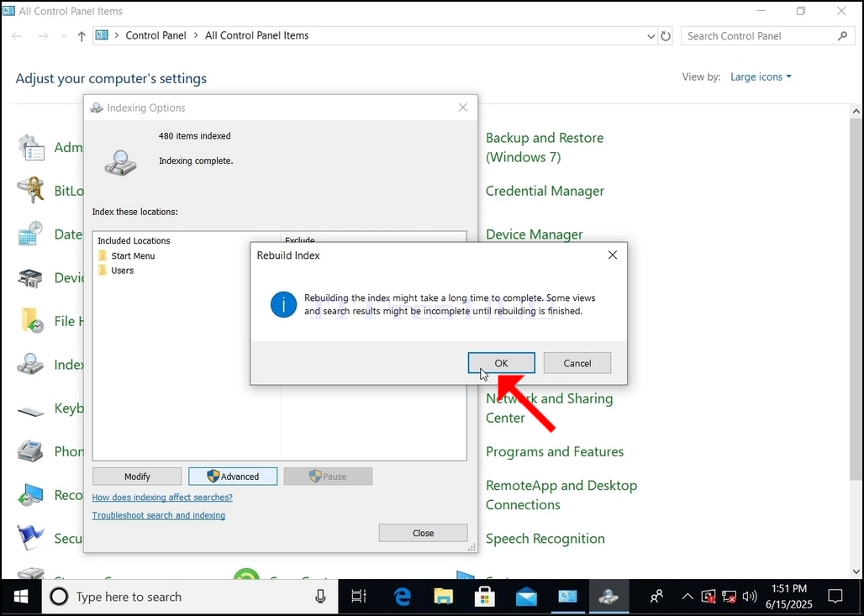Open People icon in taskbar
864x616 pixels.
click(x=656, y=597)
